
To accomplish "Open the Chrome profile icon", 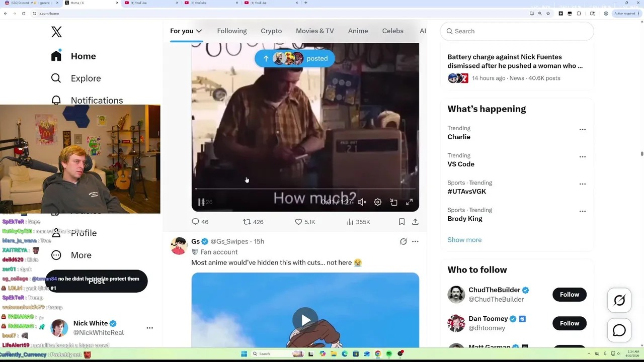I will (x=606, y=14).
